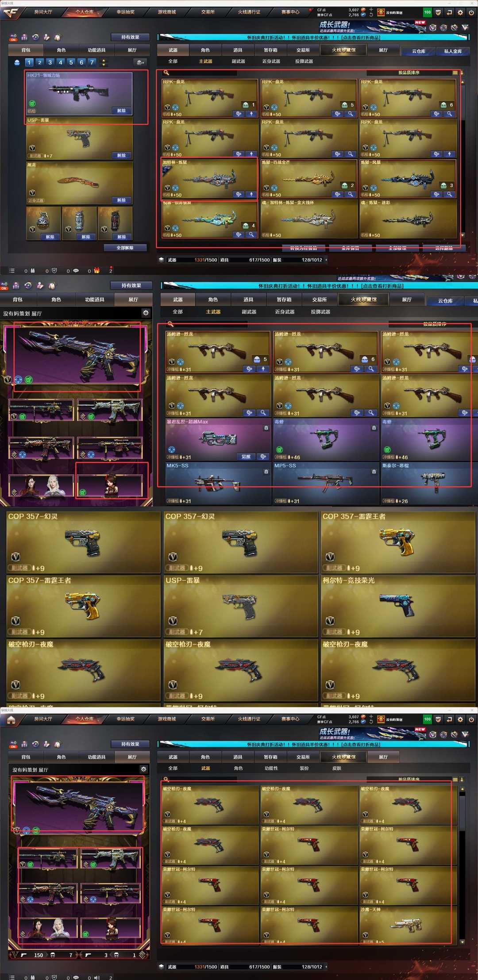Click the magnifier on the 炼狱-风暴 card
478x980 pixels.
[x=449, y=194]
